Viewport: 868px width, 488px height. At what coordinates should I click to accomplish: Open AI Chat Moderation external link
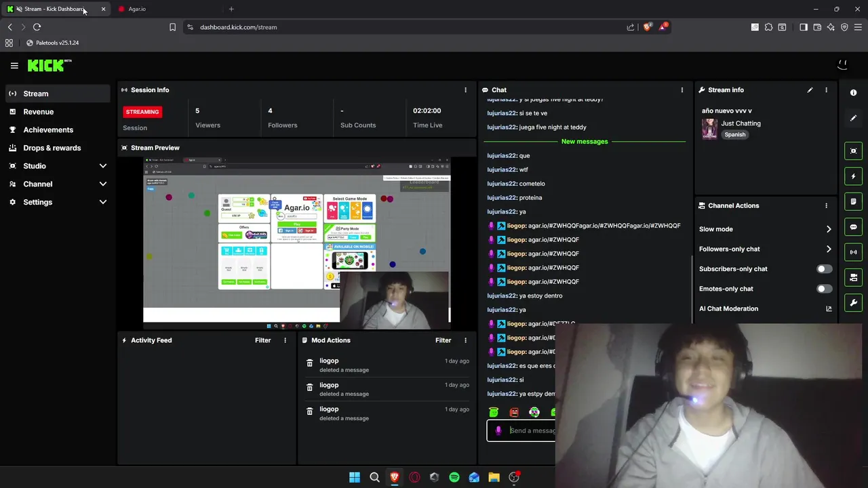(x=829, y=308)
